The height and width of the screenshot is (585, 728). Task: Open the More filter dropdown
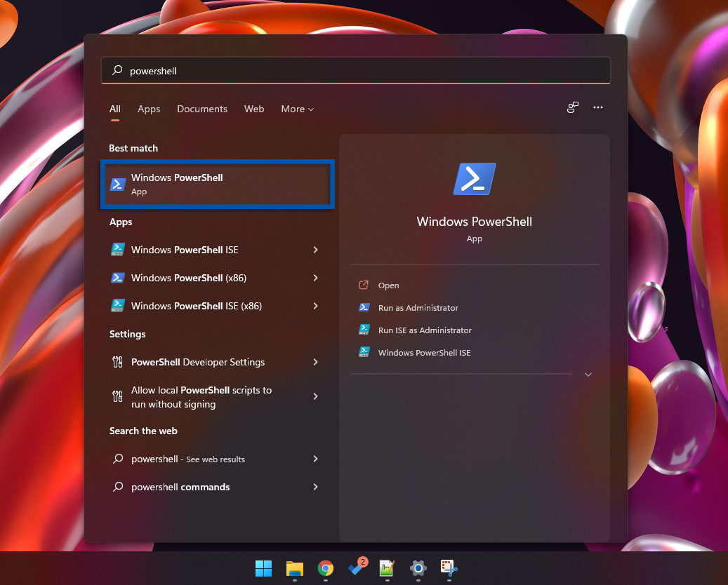pos(296,109)
